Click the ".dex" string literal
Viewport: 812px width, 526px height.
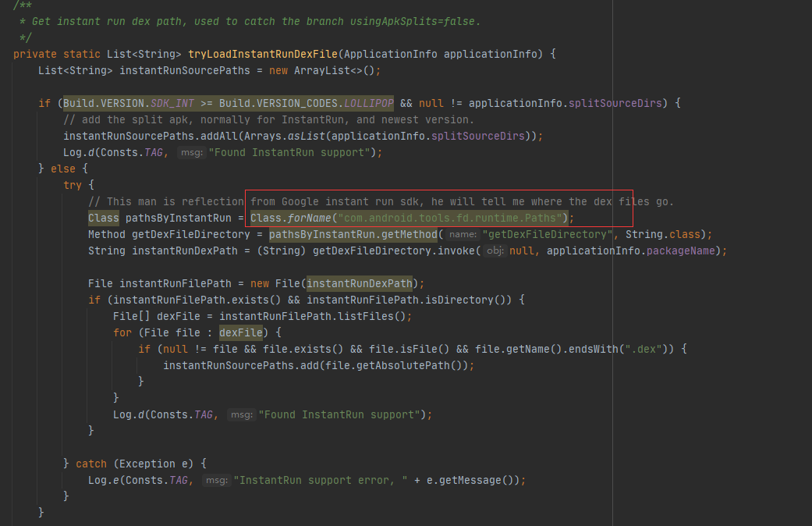(644, 349)
